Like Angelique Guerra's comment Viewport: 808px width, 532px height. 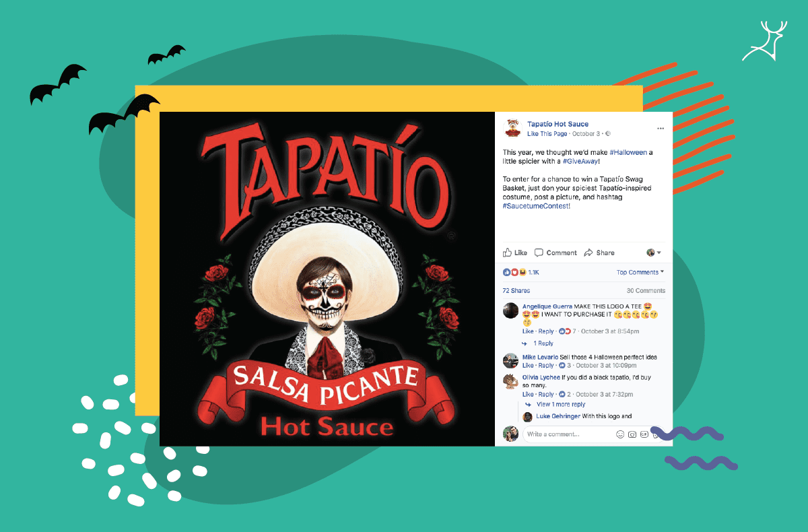pyautogui.click(x=528, y=331)
